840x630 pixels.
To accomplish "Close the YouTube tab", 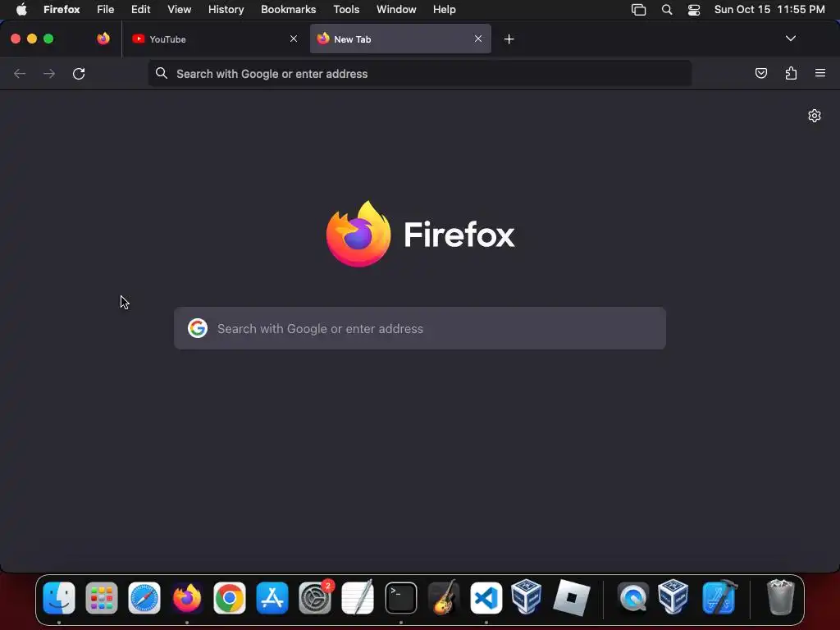I will tap(294, 39).
